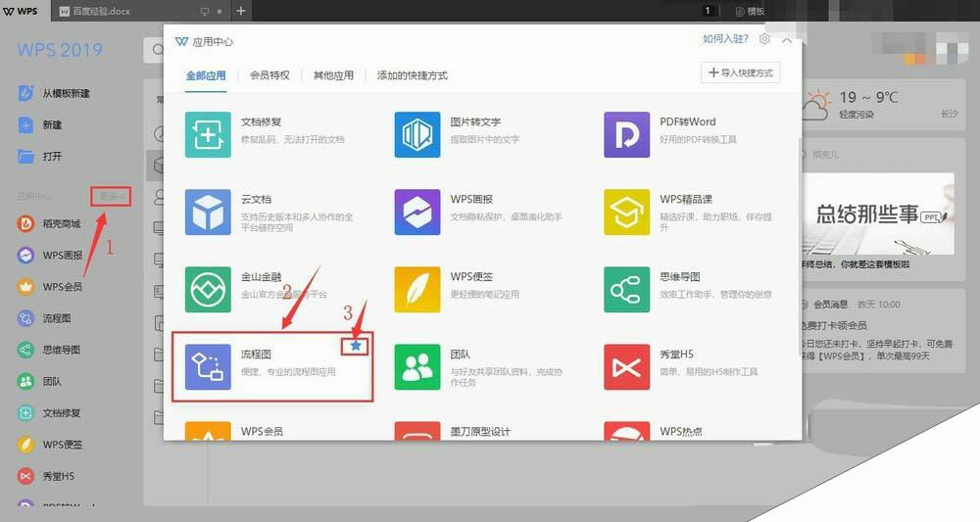Image resolution: width=980 pixels, height=522 pixels.
Task: Open the 秀堂H5 red icon in 应用中心
Action: (626, 366)
